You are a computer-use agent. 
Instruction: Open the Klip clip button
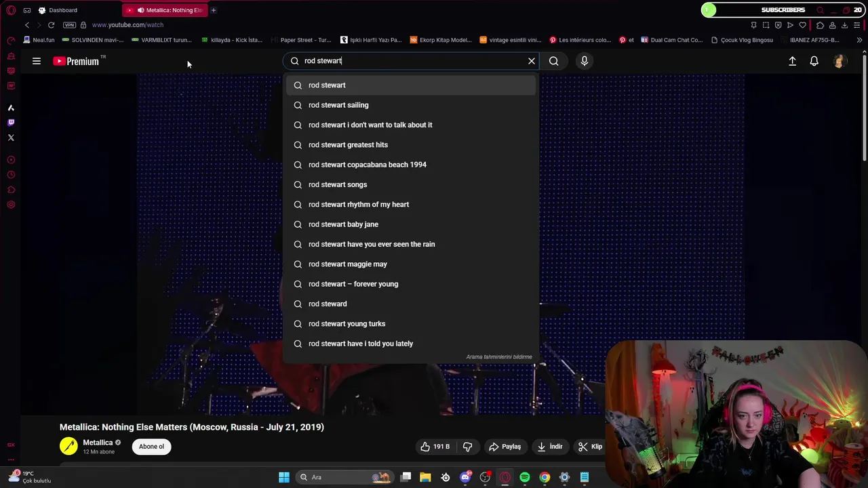pos(590,447)
